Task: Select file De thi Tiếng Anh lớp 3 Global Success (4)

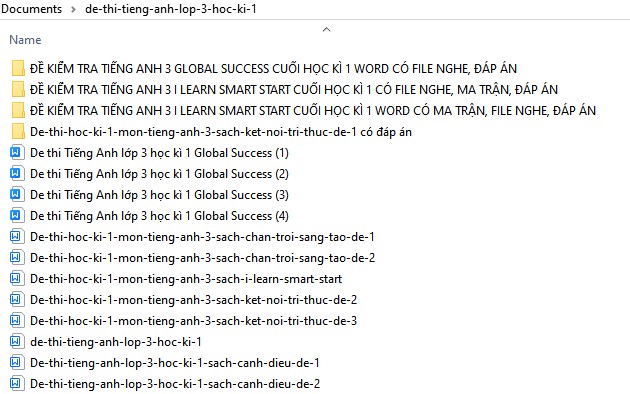Action: [x=159, y=216]
